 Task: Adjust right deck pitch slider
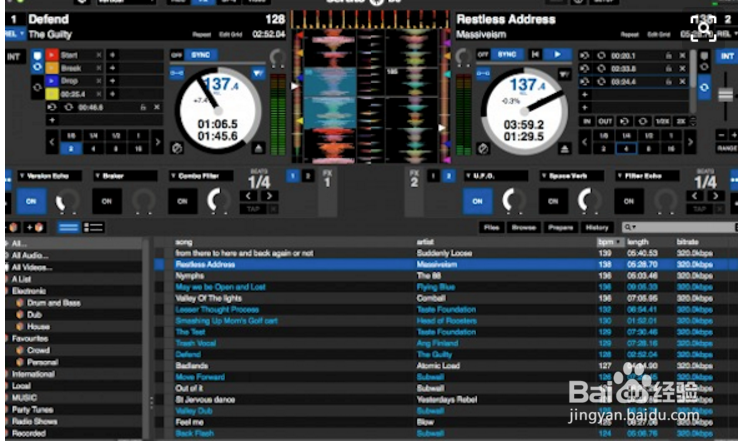[x=726, y=95]
